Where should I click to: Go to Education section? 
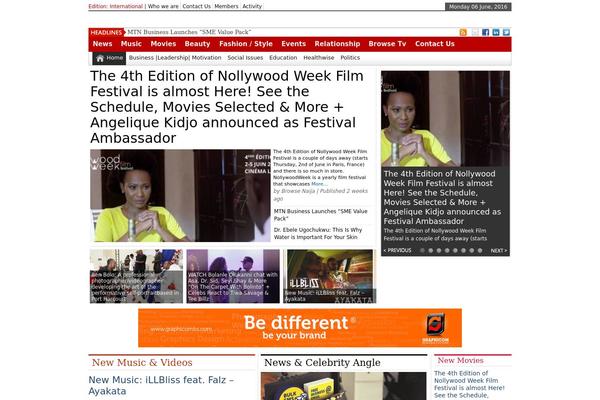tap(283, 58)
